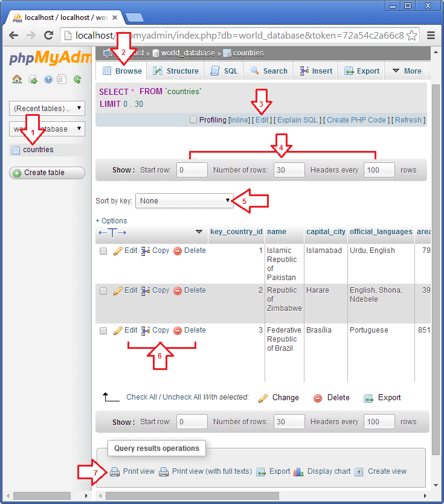Tick the checkbox for Federative Republic of Brazil row
The width and height of the screenshot is (444, 504).
coord(103,331)
